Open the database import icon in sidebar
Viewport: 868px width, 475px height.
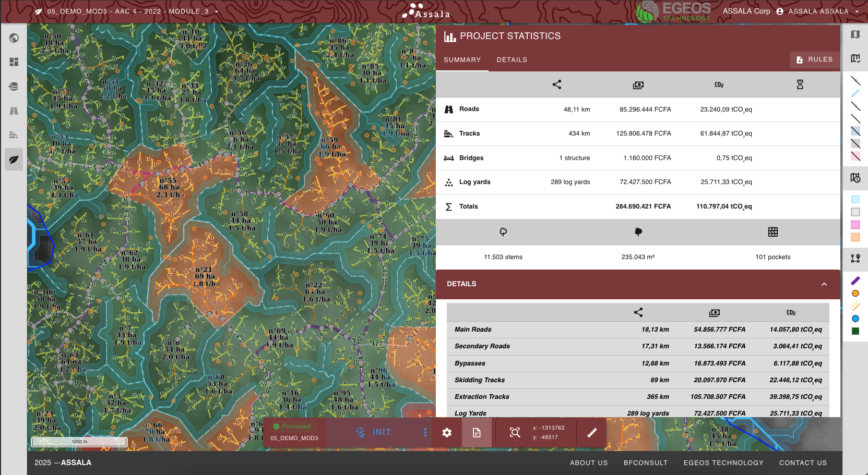pos(14,87)
